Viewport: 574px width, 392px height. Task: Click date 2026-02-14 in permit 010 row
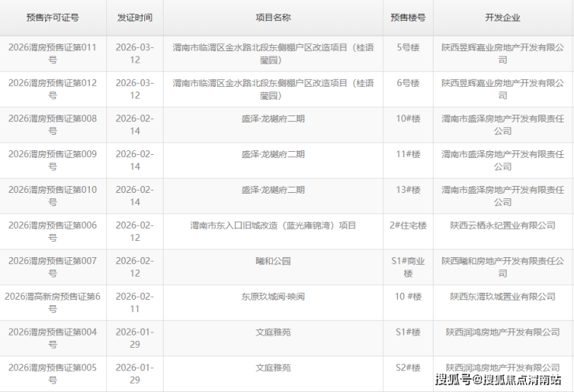coord(135,196)
